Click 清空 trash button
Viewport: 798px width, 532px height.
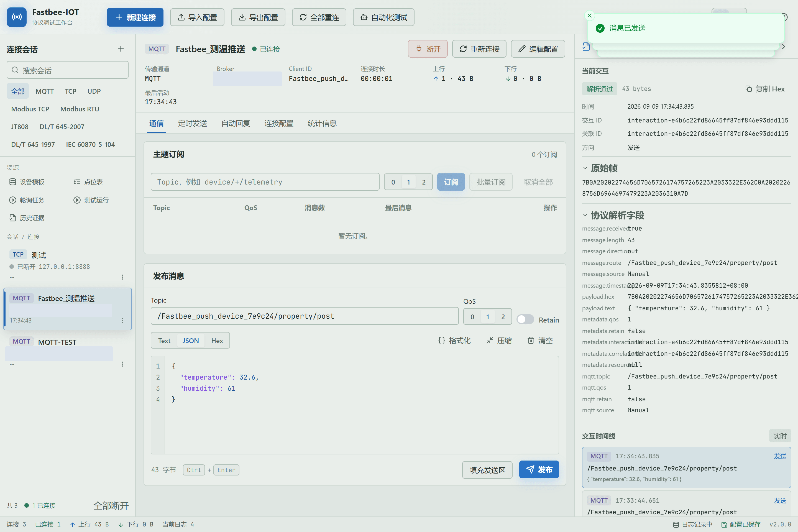540,340
